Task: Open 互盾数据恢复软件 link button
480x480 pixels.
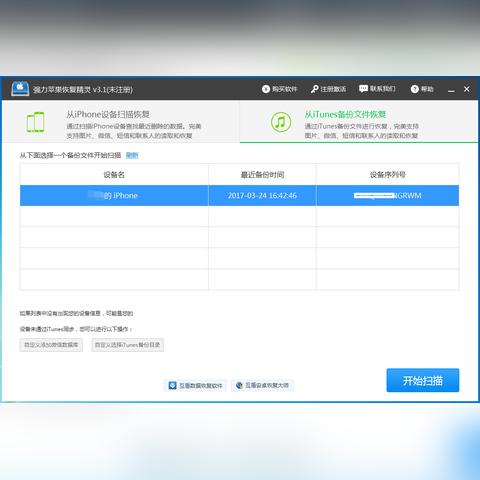Action: click(195, 385)
